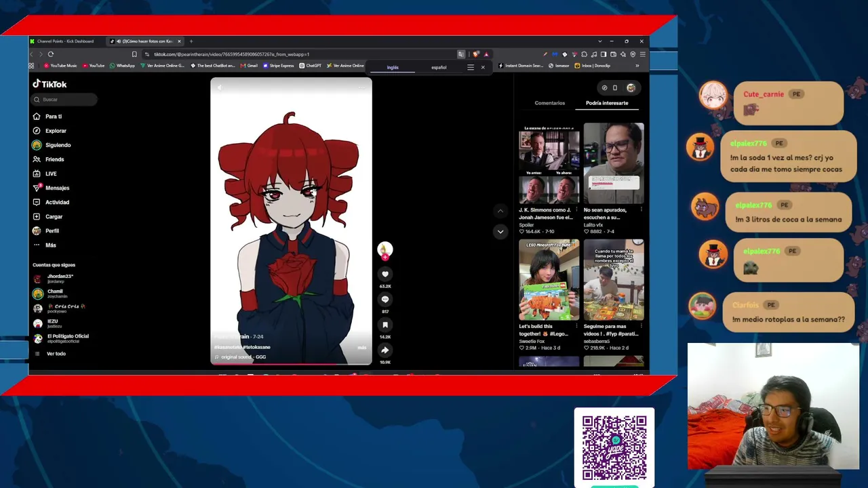Open the Gmail bookmark
868x488 pixels.
tap(249, 66)
